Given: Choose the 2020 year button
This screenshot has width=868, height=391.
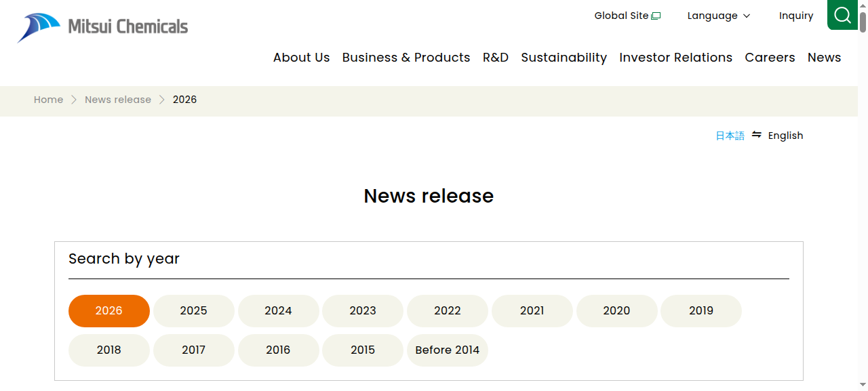Looking at the screenshot, I should tap(617, 311).
